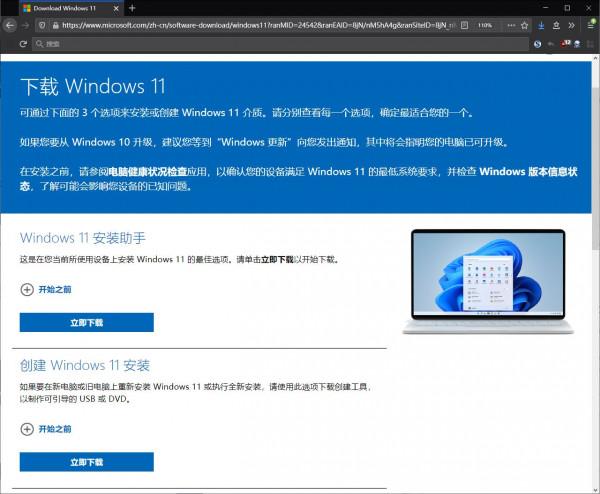
Task: Click the 创建 Windows 11 安装 heading
Action: [85, 365]
